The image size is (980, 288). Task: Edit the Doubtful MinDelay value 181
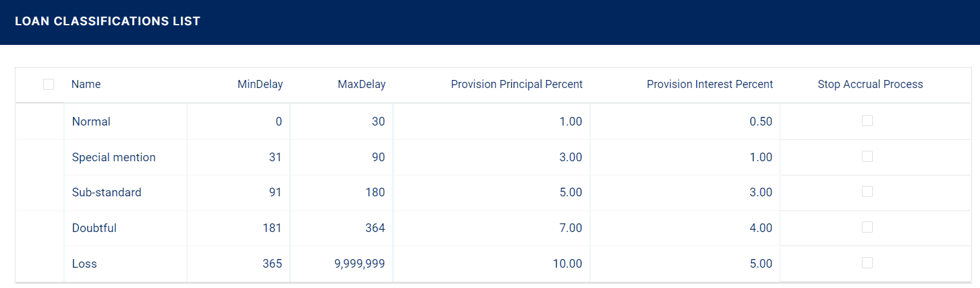pos(272,228)
